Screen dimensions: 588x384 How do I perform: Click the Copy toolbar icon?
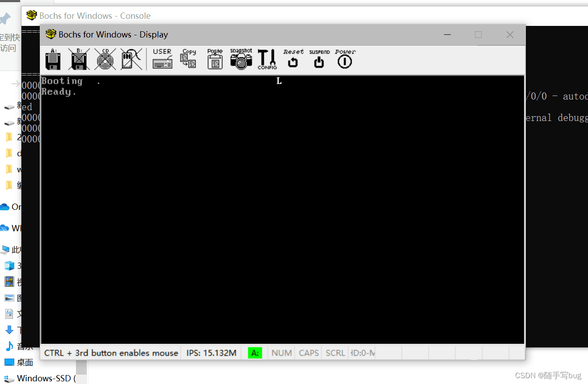[x=189, y=59]
